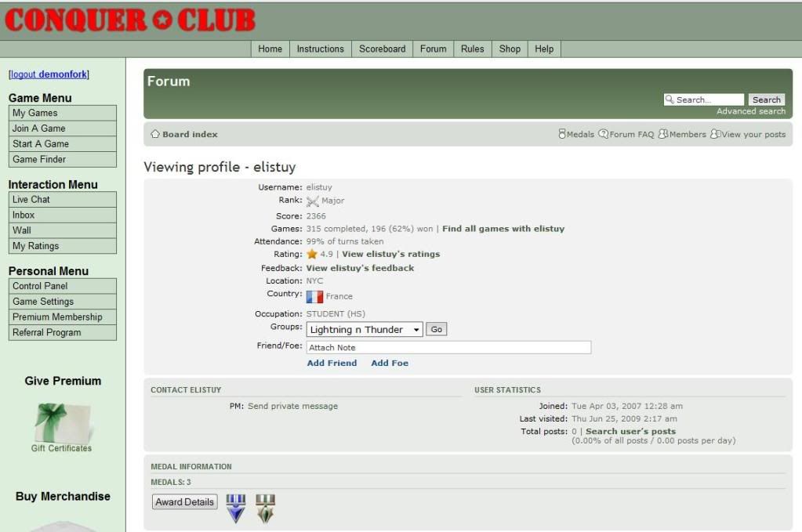The height and width of the screenshot is (532, 802).
Task: Click the Add Friend link
Action: (332, 364)
